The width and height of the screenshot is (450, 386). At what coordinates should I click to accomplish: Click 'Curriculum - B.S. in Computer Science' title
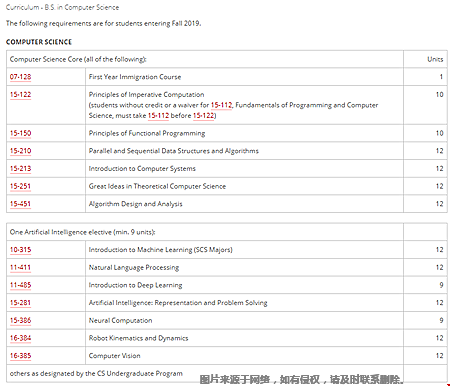pyautogui.click(x=62, y=7)
